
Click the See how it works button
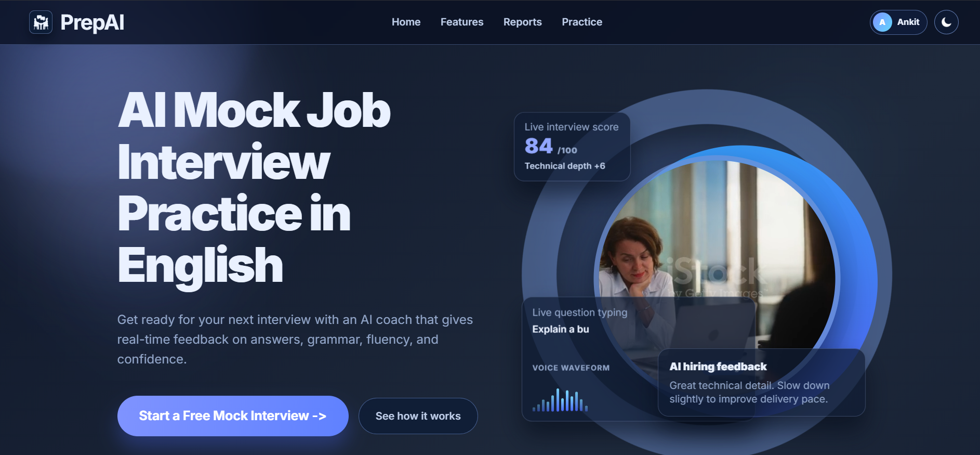coord(418,416)
